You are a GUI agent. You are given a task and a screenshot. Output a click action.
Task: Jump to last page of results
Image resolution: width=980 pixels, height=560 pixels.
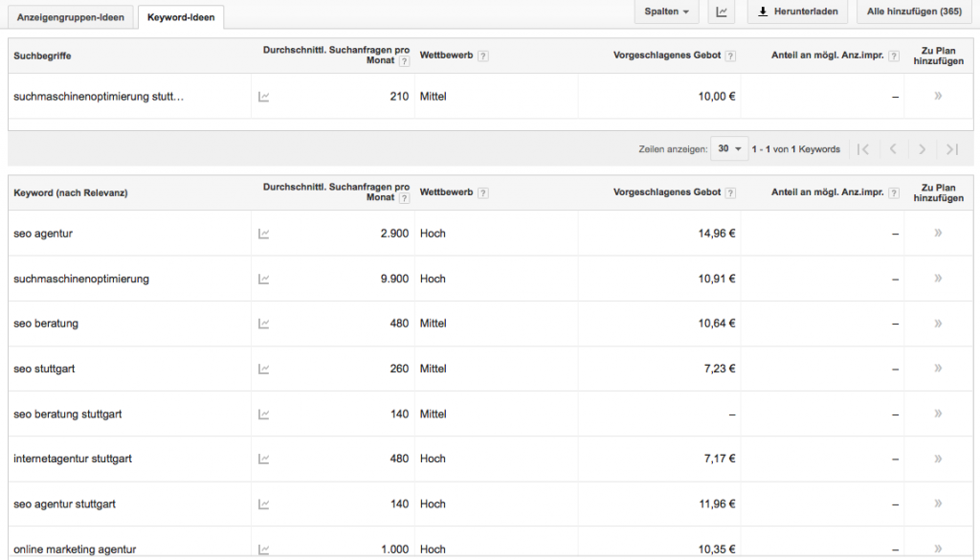951,149
